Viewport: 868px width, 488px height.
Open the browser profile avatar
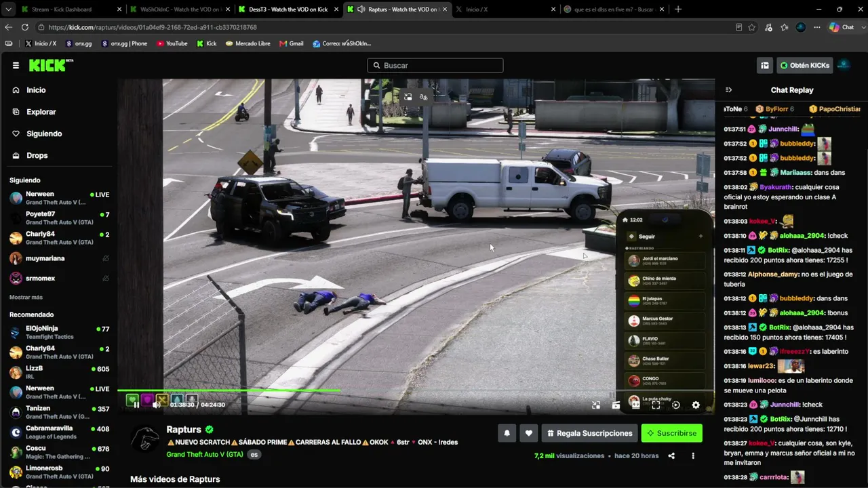click(801, 27)
